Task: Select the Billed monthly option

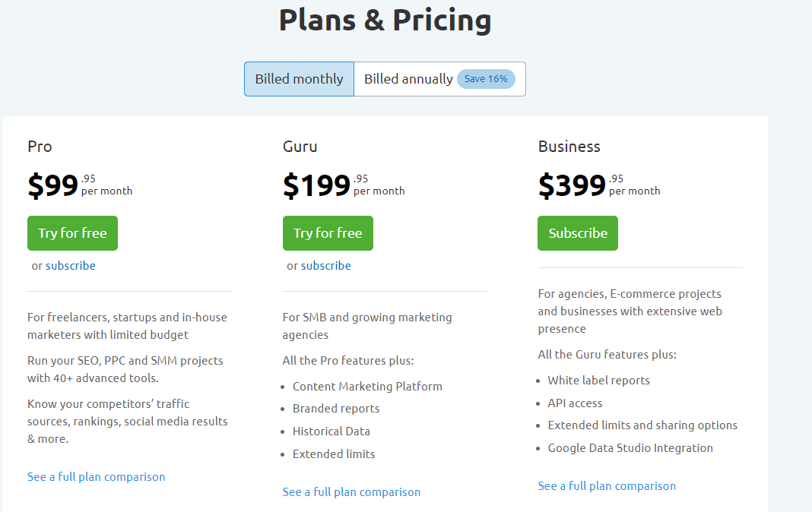Action: pyautogui.click(x=299, y=79)
